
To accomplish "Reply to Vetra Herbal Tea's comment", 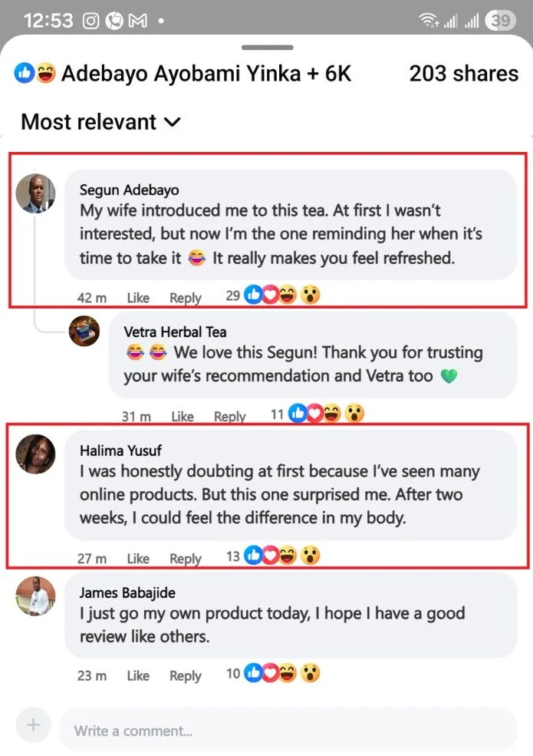I will (229, 416).
